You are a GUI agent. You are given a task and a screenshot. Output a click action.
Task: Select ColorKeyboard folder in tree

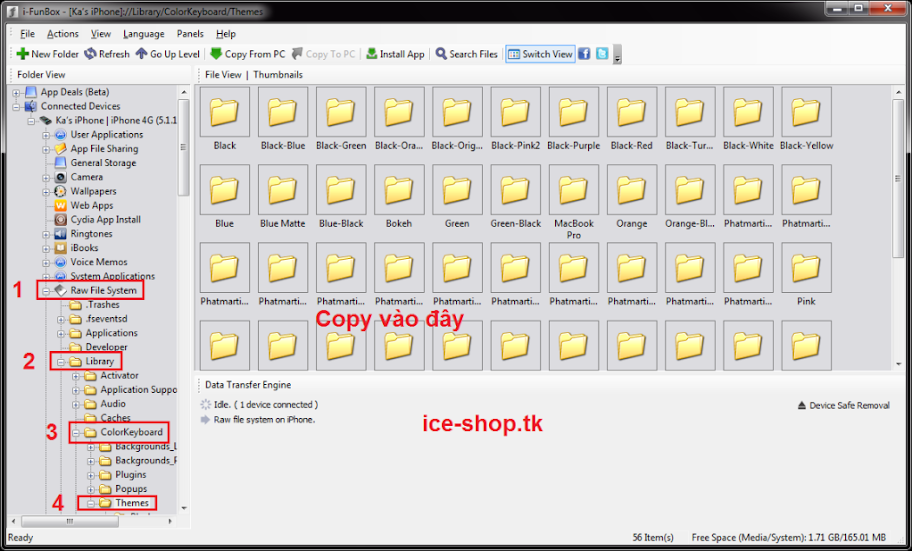coord(131,432)
